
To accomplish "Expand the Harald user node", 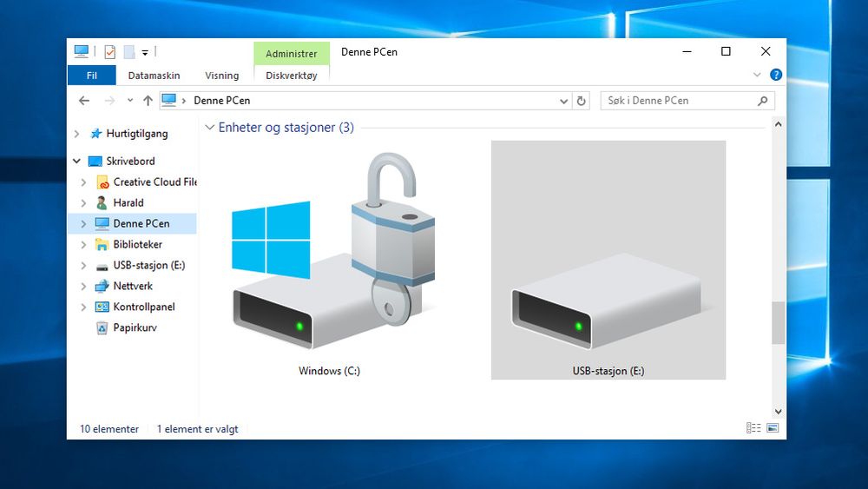I will point(83,202).
